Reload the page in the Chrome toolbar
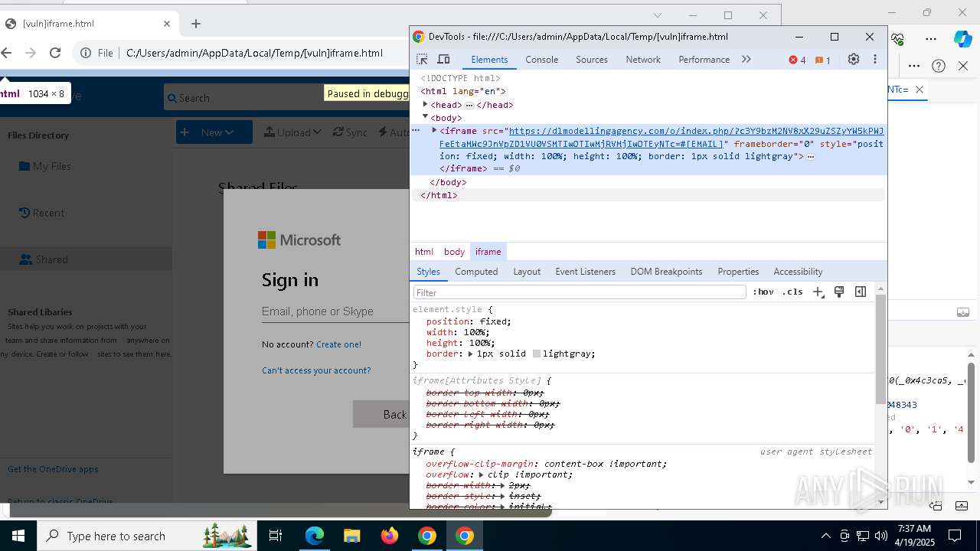Image resolution: width=980 pixels, height=551 pixels. click(55, 53)
